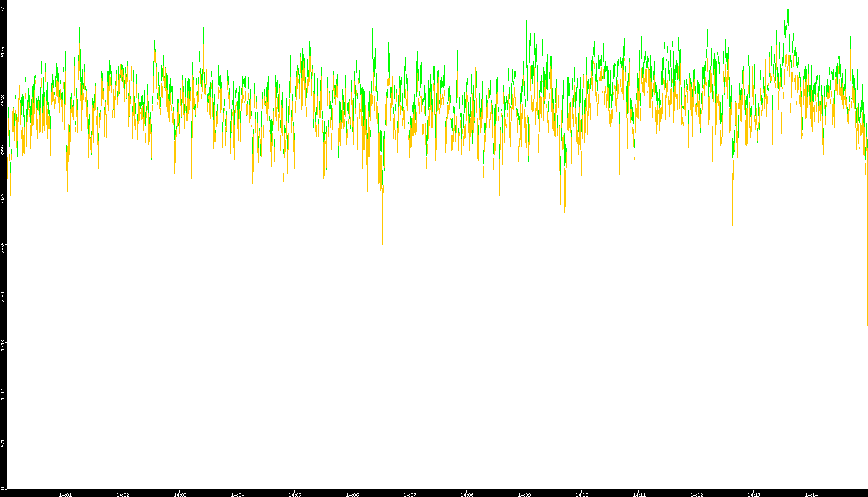The width and height of the screenshot is (868, 497).
Task: Jump to the 14:07 time marker
Action: 409,494
